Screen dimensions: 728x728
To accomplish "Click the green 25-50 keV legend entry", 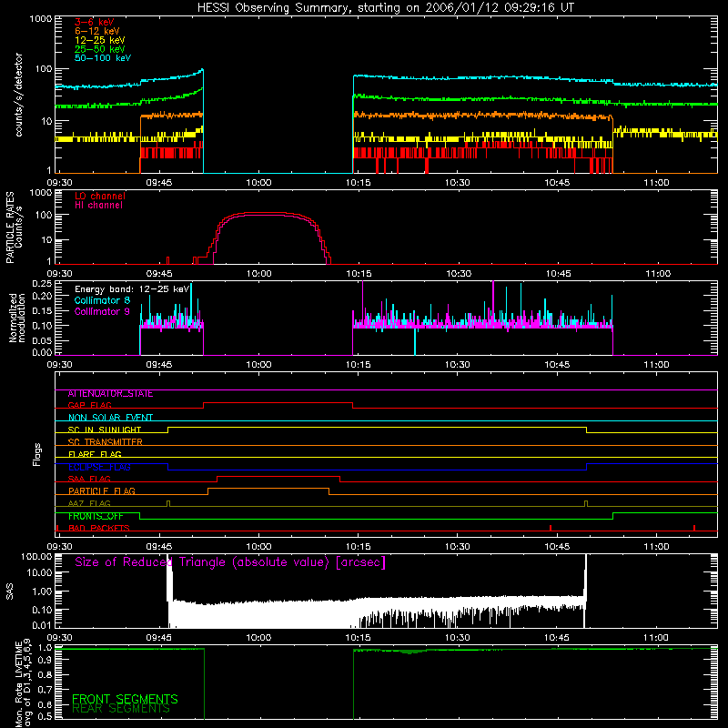I will click(x=100, y=49).
